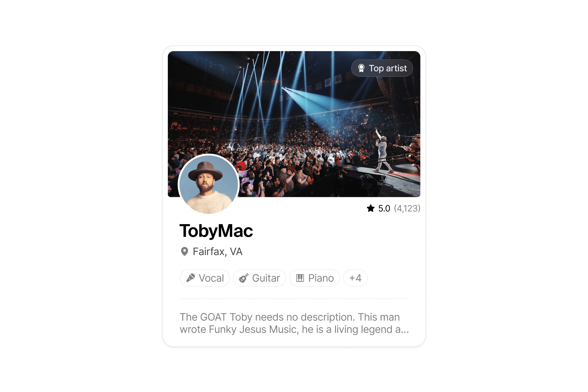Open TobyMac's circular profile photo
This screenshot has width=588, height=392.
(x=209, y=185)
